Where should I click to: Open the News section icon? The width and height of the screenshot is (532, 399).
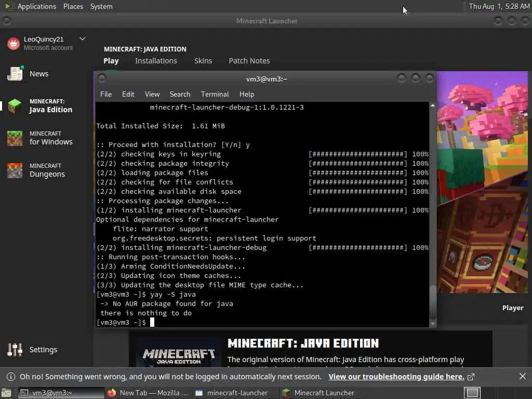(x=15, y=74)
